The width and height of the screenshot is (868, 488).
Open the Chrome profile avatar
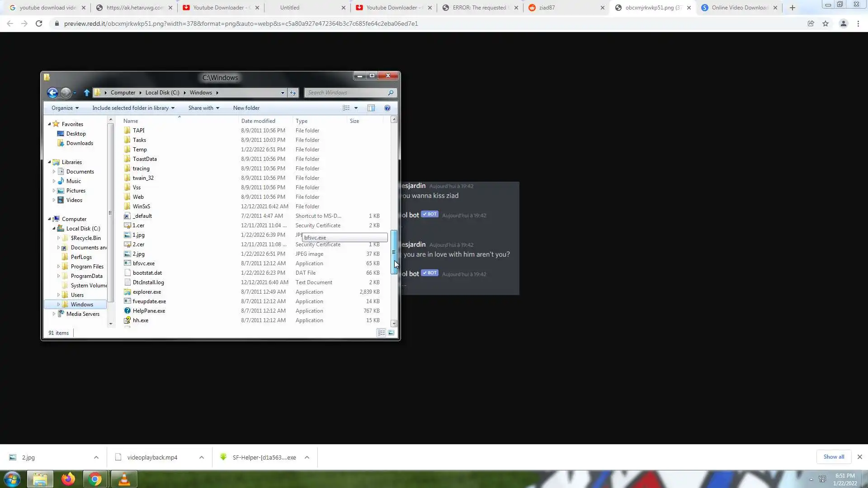pyautogui.click(x=843, y=23)
